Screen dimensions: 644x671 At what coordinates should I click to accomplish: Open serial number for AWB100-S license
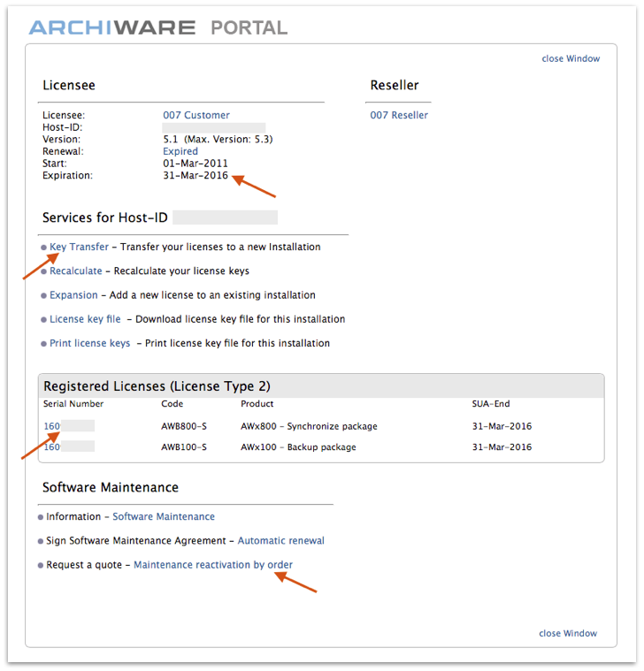pyautogui.click(x=52, y=446)
